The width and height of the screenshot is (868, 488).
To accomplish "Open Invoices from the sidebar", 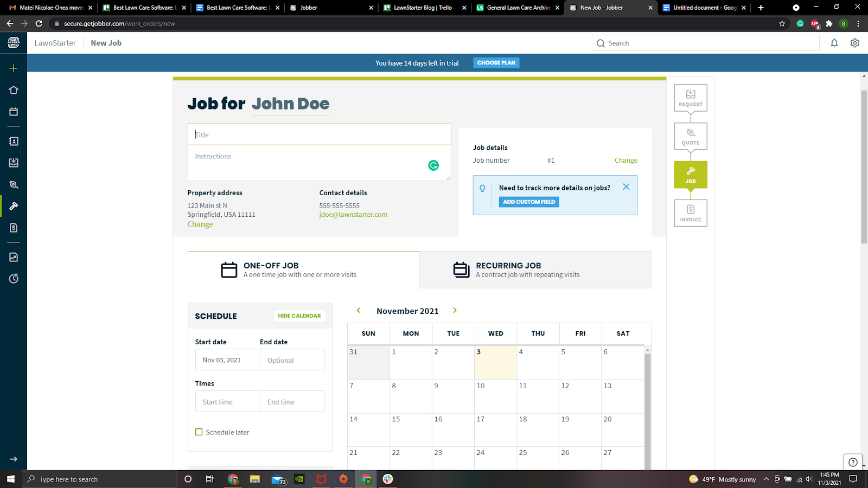I will [14, 228].
